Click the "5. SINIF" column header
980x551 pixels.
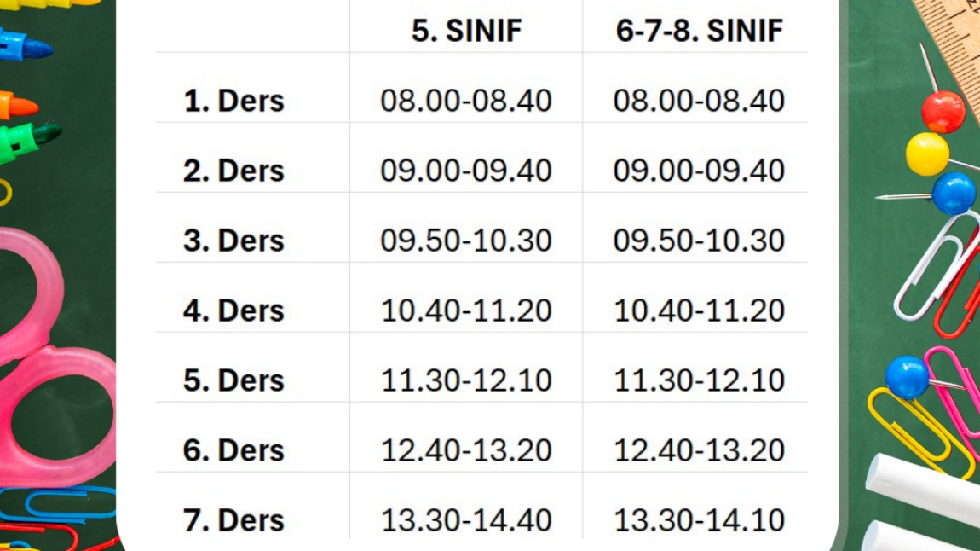tap(466, 32)
